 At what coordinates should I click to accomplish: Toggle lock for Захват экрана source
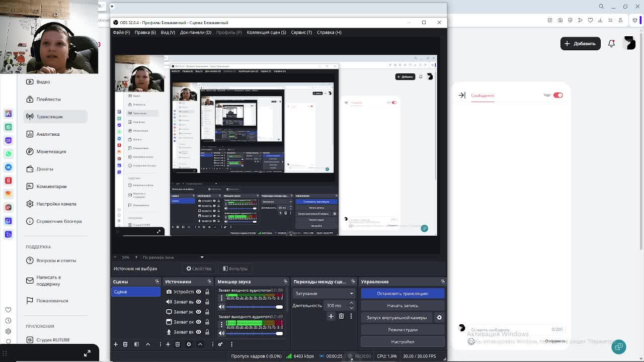207,312
